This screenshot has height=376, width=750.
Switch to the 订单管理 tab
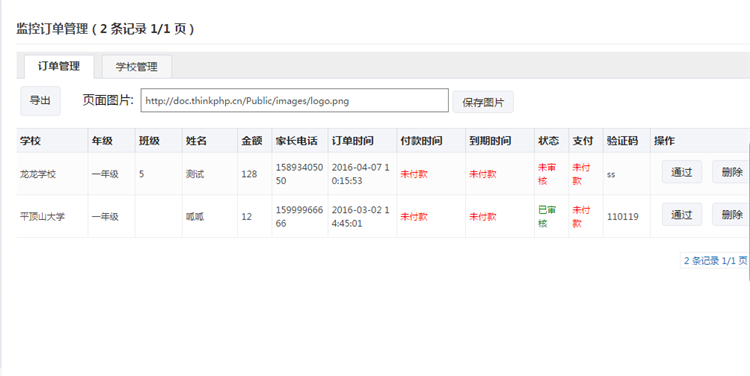point(59,66)
